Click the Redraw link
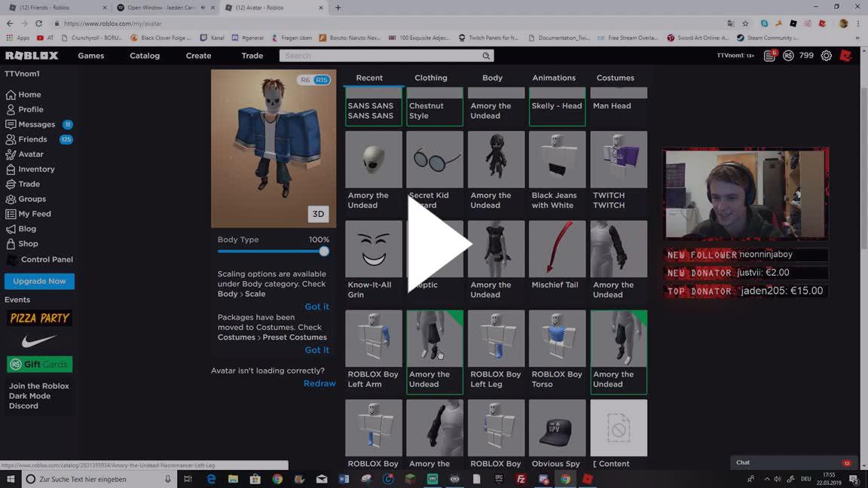868x488 pixels. [319, 383]
